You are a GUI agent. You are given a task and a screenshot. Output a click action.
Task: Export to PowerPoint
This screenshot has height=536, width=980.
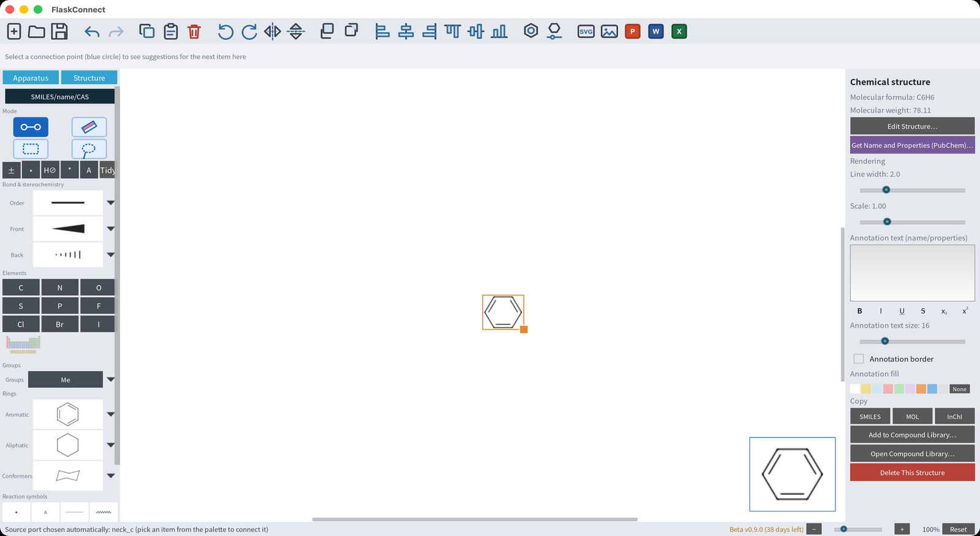(x=633, y=31)
